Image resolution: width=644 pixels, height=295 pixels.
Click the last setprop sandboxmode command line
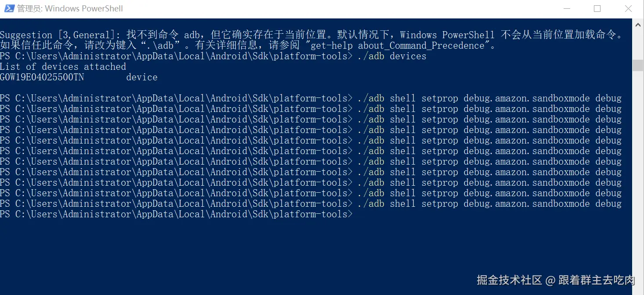pos(311,204)
